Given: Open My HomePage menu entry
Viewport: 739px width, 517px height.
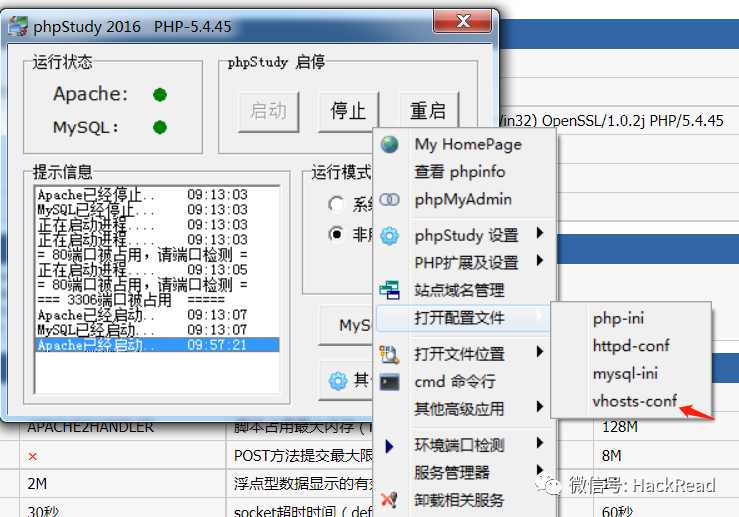Looking at the screenshot, I should click(x=464, y=144).
